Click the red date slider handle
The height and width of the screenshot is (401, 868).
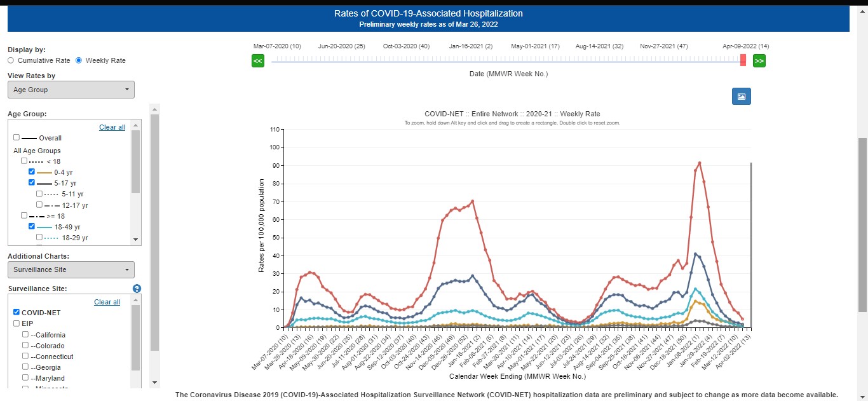(743, 60)
